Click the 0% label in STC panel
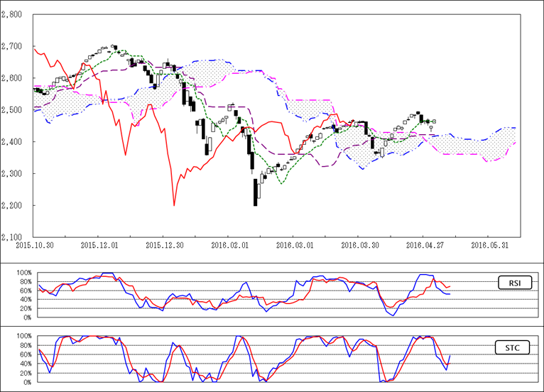544x392 pixels. (x=26, y=383)
